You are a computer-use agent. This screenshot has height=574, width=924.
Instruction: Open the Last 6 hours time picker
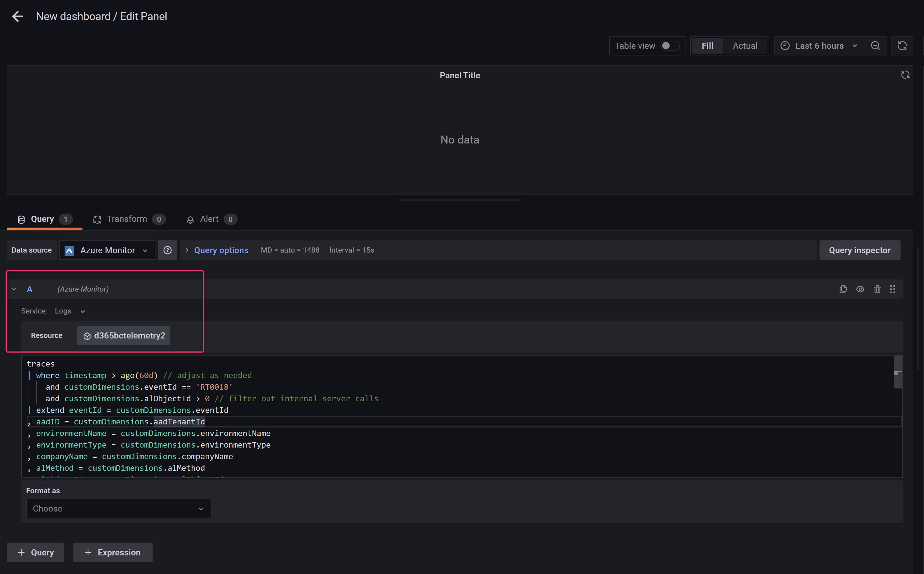(819, 46)
